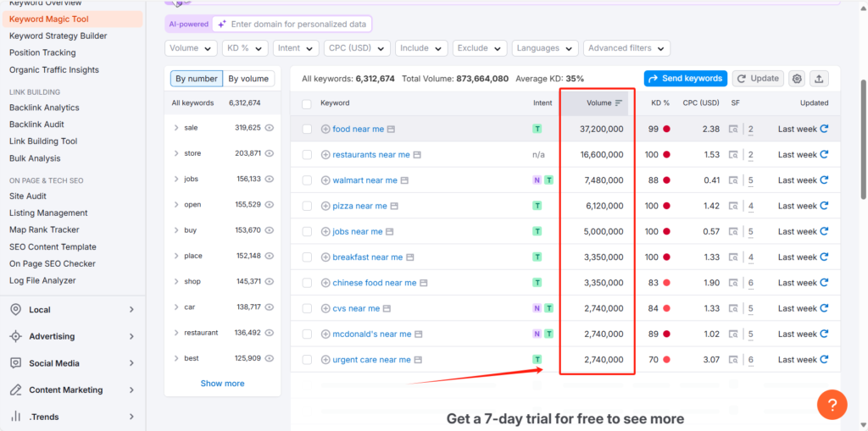This screenshot has height=431, width=868.
Task: Refresh the 'chinese food near me' row
Action: 824,283
